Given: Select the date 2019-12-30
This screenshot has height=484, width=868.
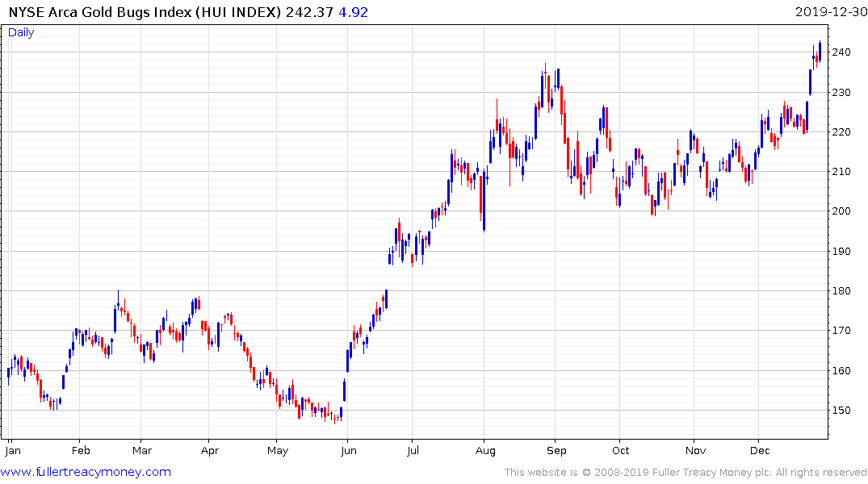Looking at the screenshot, I should pos(831,12).
